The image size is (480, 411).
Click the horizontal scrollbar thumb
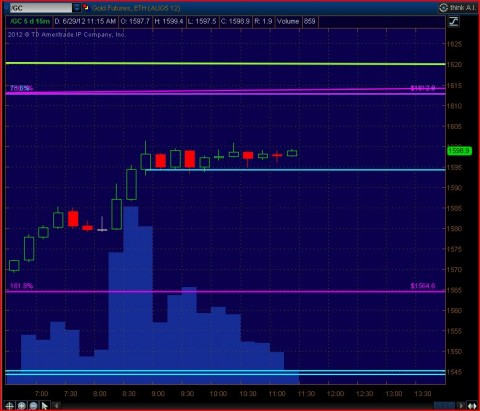(444, 406)
